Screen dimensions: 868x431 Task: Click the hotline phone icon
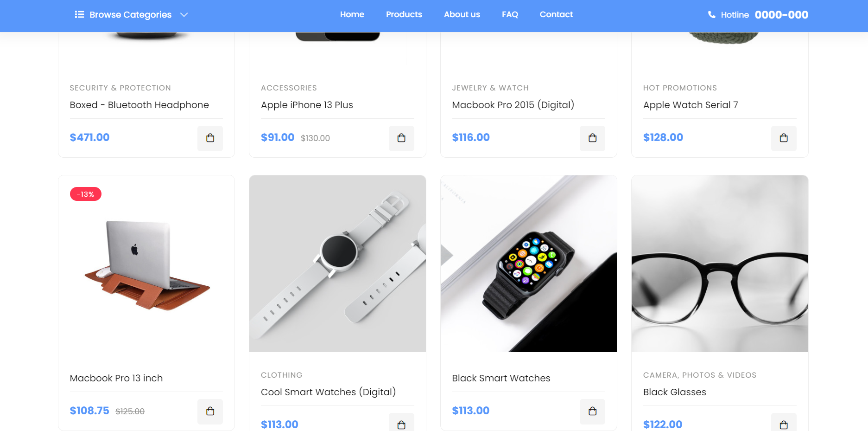pyautogui.click(x=711, y=15)
